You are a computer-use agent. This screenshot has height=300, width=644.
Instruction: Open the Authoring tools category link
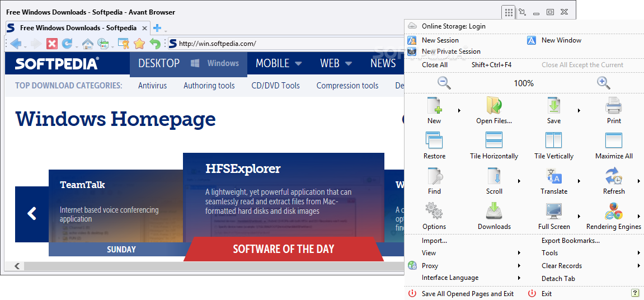[209, 86]
